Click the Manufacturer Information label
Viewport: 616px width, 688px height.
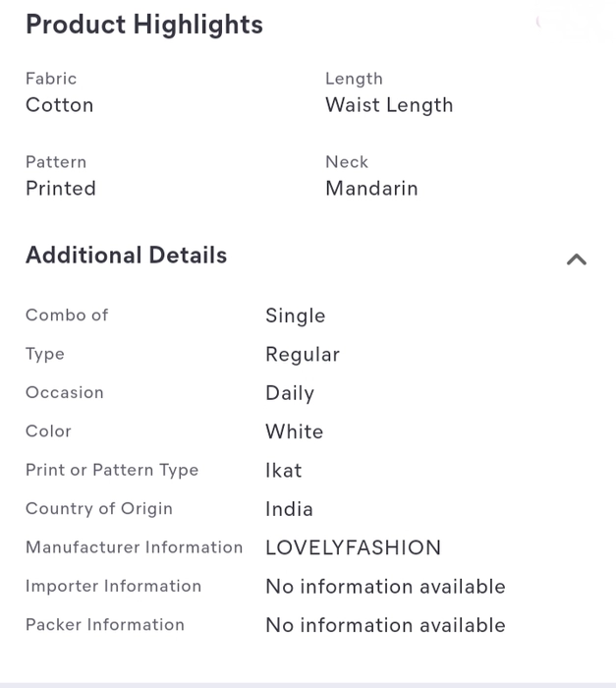click(x=135, y=547)
